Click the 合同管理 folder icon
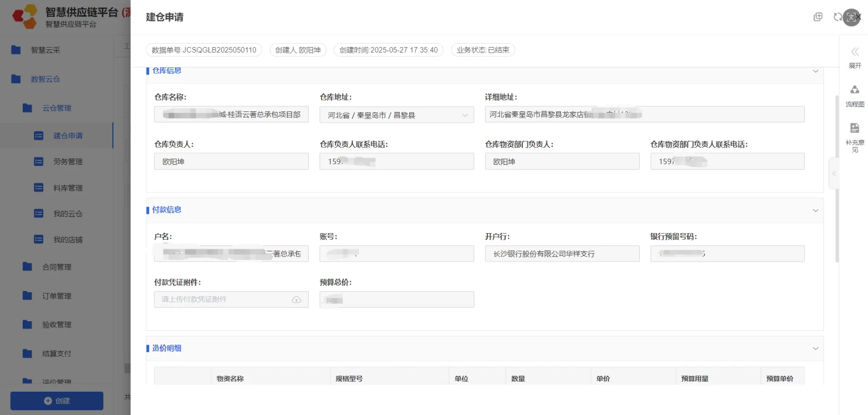This screenshot has height=415, width=868. 27,267
